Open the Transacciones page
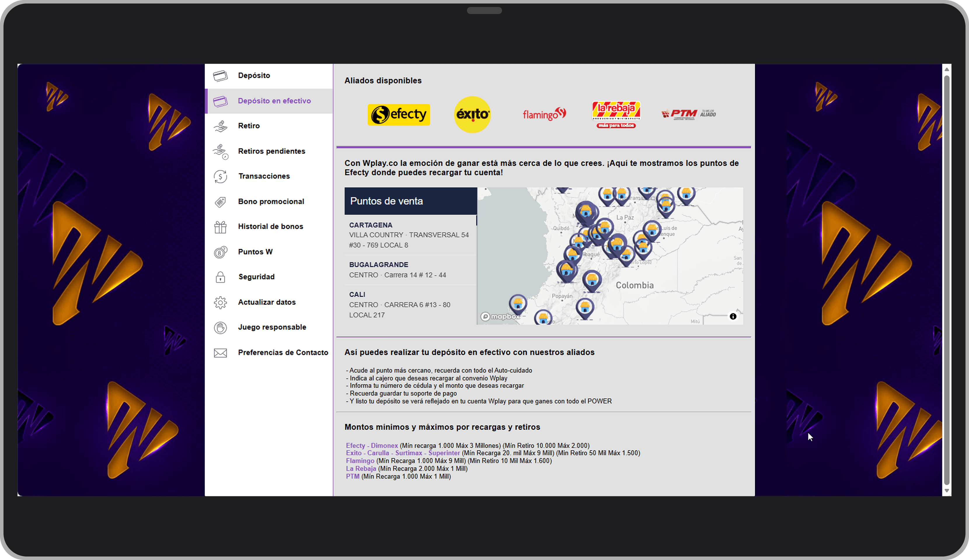 point(264,176)
